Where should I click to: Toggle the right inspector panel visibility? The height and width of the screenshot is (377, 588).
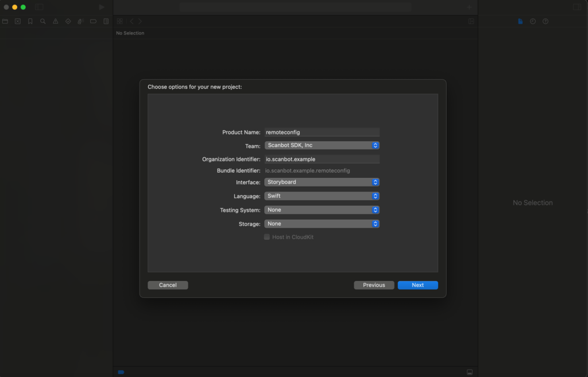click(577, 7)
